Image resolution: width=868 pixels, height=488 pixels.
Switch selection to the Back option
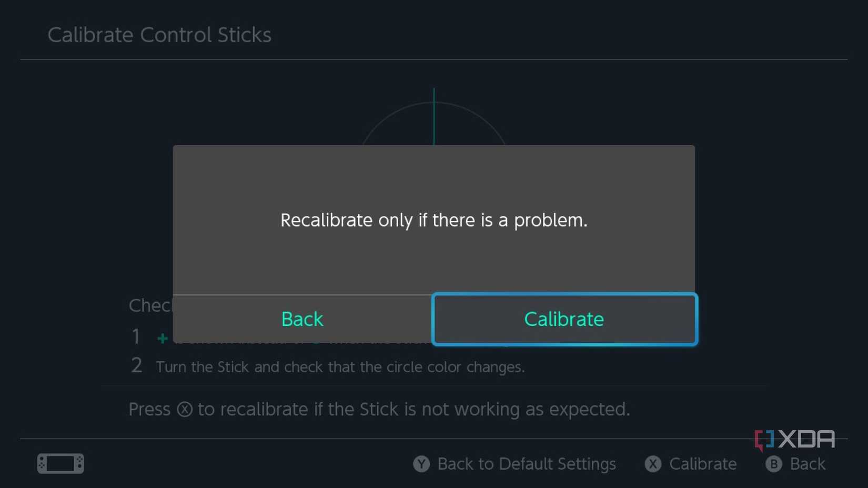[x=302, y=319]
